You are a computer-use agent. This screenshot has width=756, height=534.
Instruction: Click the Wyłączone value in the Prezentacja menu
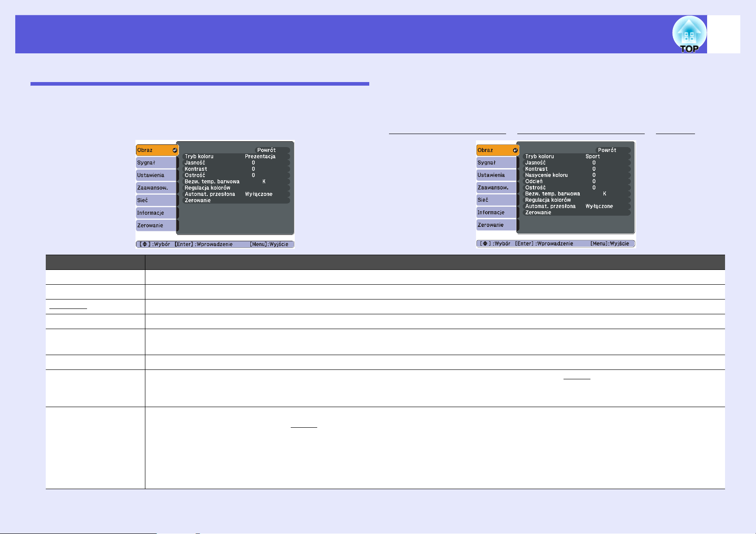(x=258, y=194)
